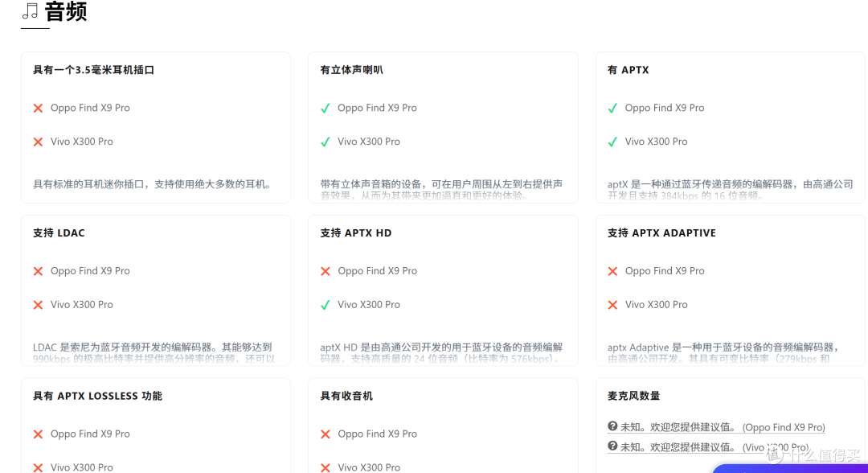This screenshot has width=868, height=473.
Task: Click red X for Oppo under 3.5毫米耳机插口
Action: (38, 108)
